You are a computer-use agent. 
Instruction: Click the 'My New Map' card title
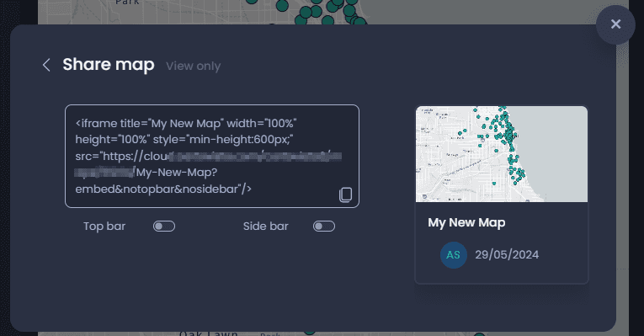[x=466, y=222]
